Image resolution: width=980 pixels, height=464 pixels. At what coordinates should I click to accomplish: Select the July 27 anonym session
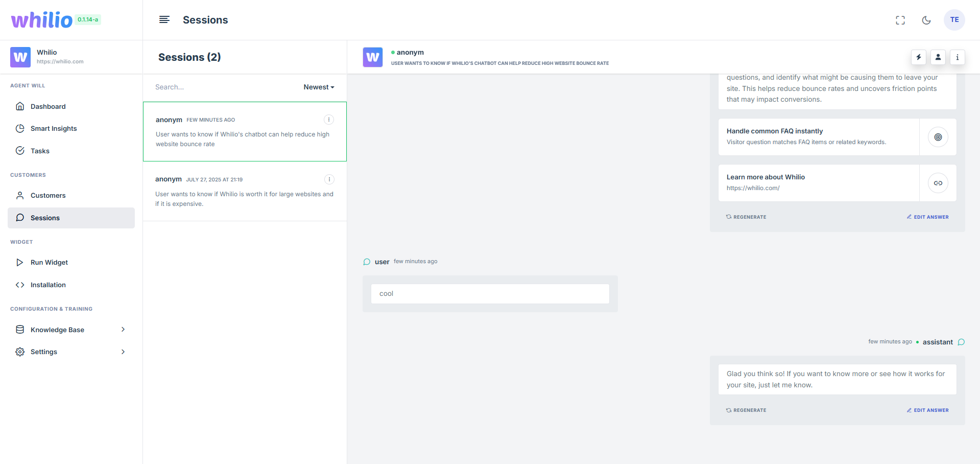tap(245, 192)
